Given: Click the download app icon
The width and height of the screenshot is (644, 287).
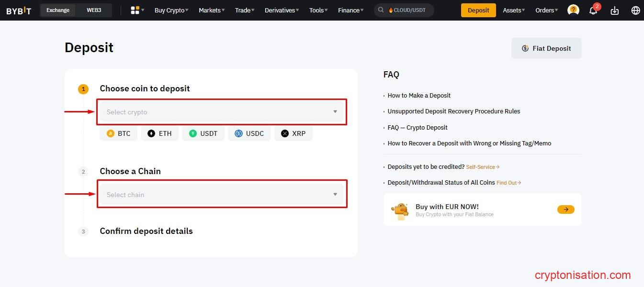Looking at the screenshot, I should [x=615, y=11].
